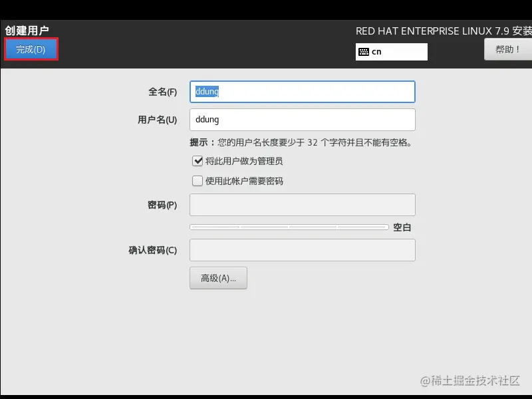Open the 帮助 help panel
Screen dimensions: 532x399
[x=507, y=49]
